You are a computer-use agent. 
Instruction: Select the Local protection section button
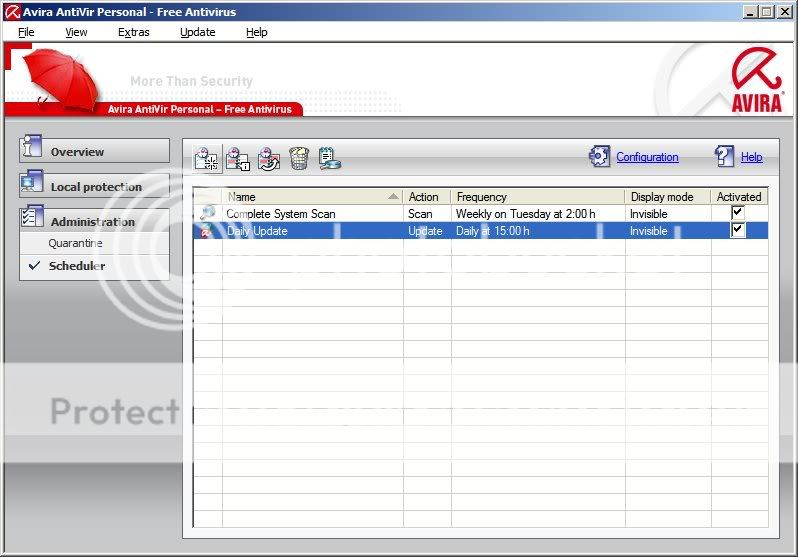pos(95,185)
